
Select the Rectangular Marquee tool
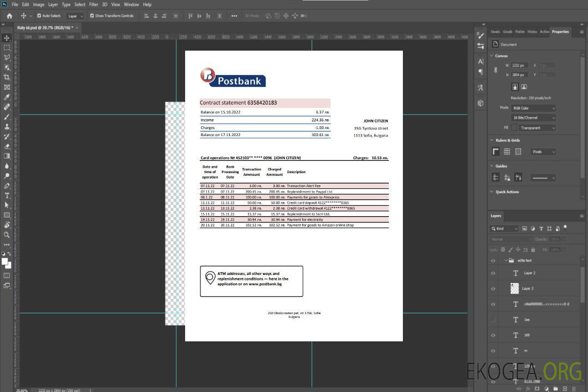7,48
